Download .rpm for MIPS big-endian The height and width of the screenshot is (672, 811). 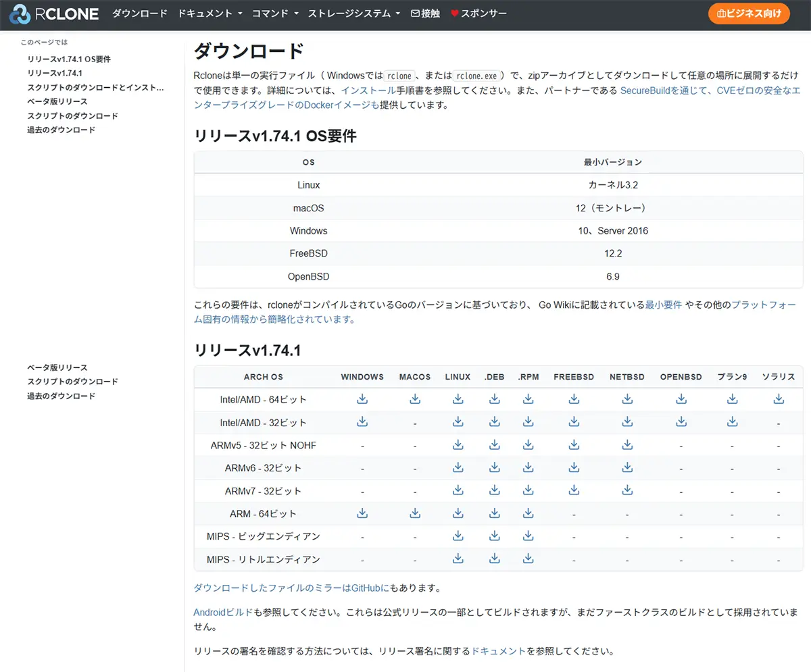529,536
